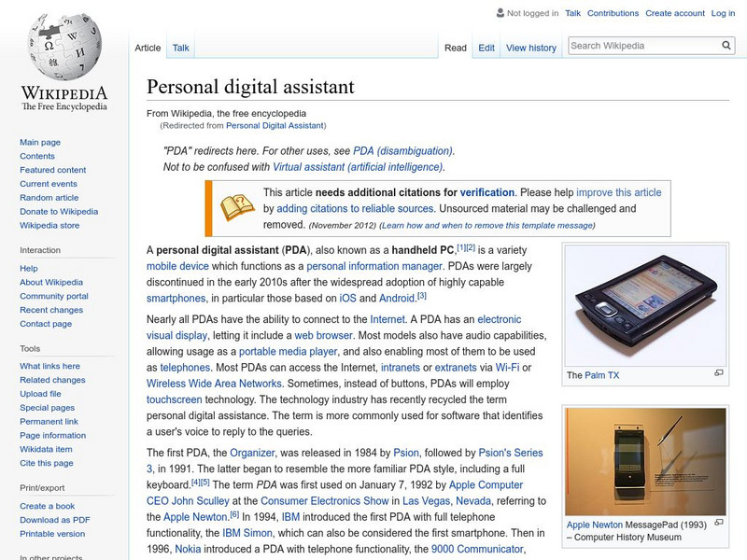Open Featured content link
Screen dimensions: 747x560
[x=53, y=170]
